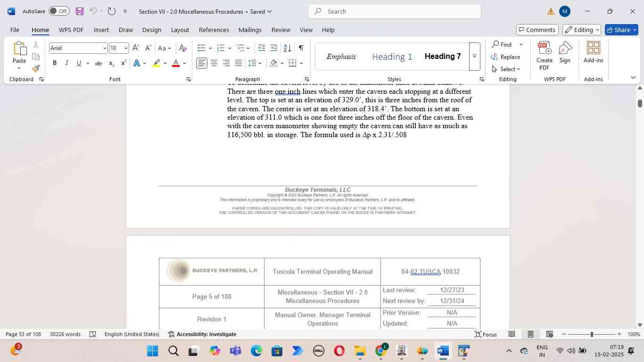The height and width of the screenshot is (362, 644).
Task: Toggle Subscript formatting
Action: tap(111, 63)
